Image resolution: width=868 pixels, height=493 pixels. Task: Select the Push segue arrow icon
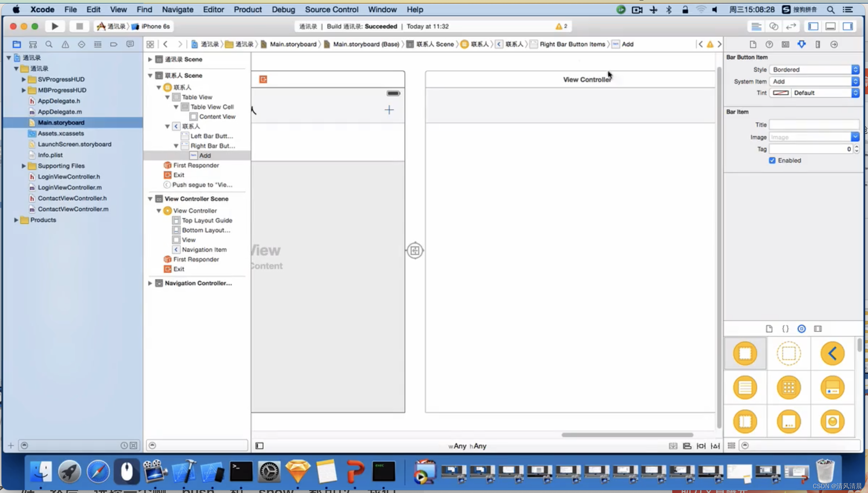tap(167, 185)
